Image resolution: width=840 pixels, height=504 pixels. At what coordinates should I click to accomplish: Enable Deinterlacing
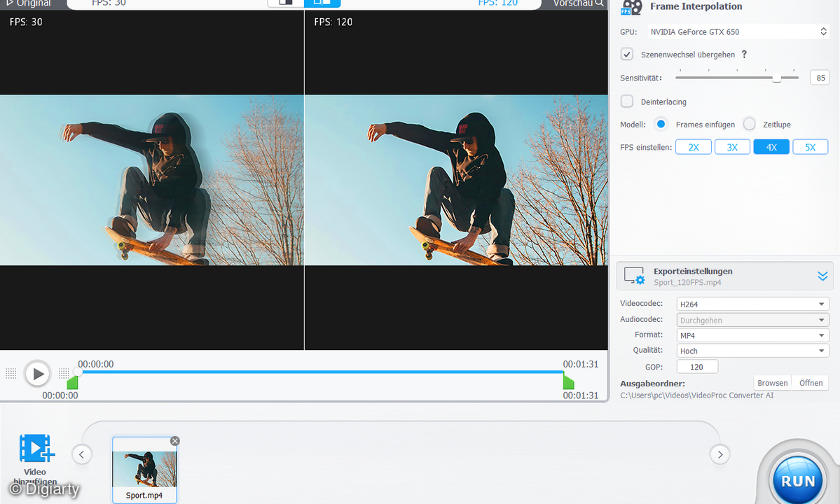(626, 101)
